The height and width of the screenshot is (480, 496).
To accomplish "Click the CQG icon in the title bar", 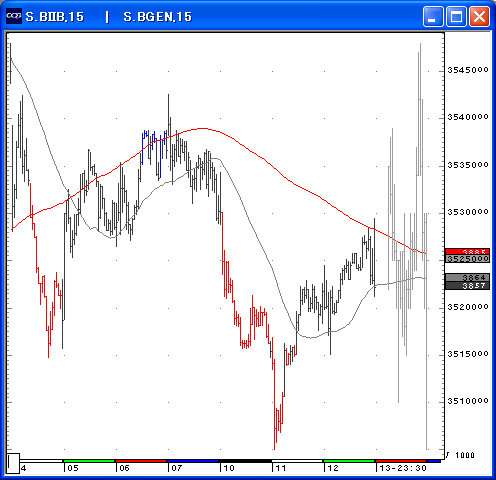I will (14, 16).
